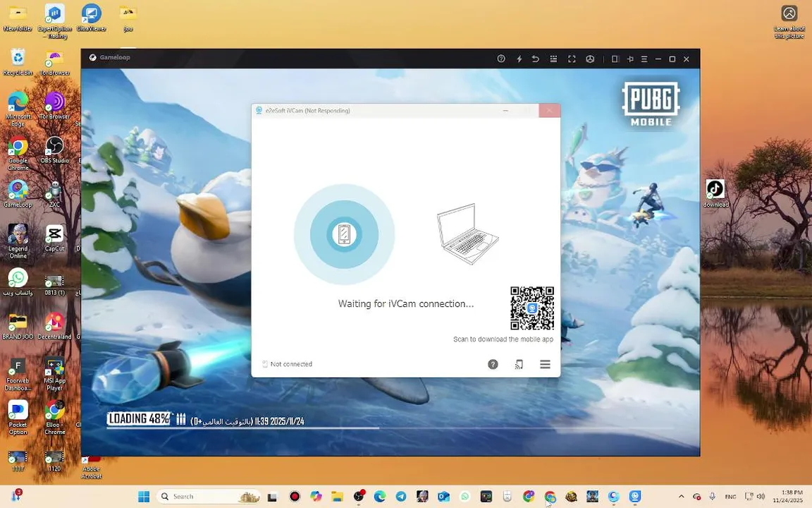This screenshot has height=508, width=812.
Task: Click 'Waiting for iVCam connection...' message
Action: [405, 304]
